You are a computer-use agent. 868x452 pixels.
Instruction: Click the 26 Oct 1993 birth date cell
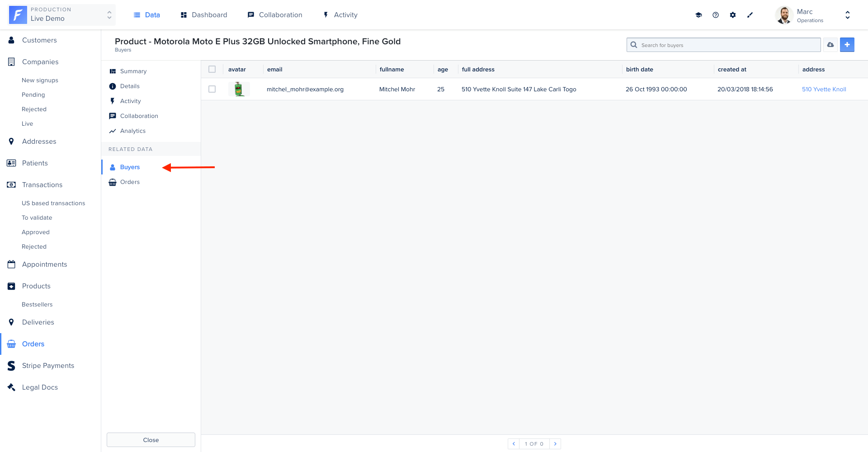(x=656, y=89)
